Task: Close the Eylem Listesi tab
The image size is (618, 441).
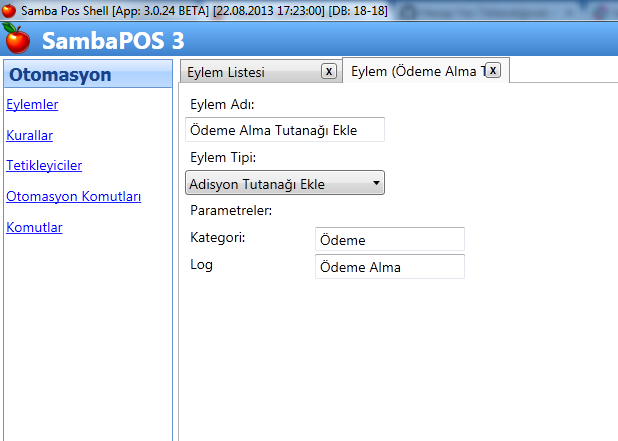Action: click(329, 71)
